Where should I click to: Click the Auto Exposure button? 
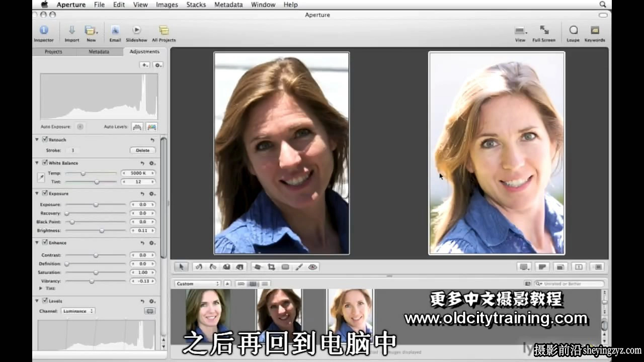[x=80, y=127]
